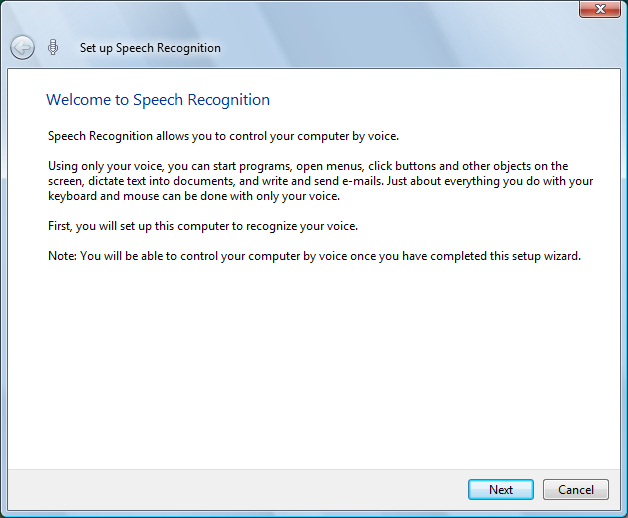Click the back arrow button

tap(22, 47)
